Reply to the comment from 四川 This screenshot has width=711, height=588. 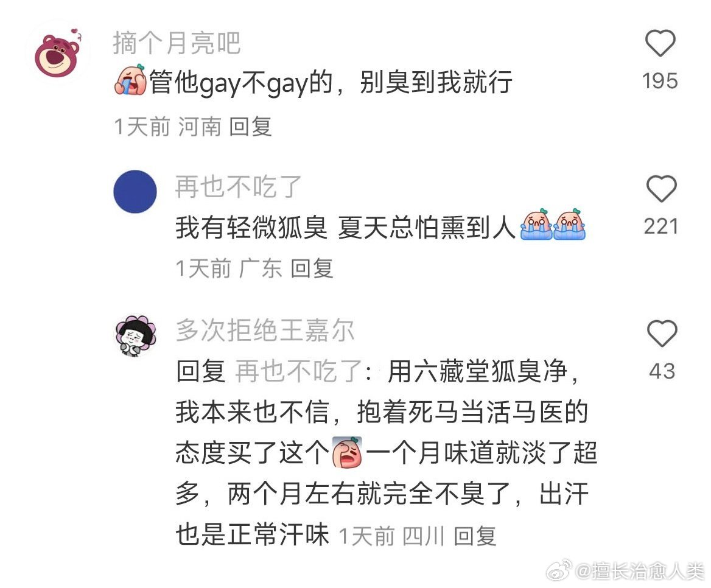point(475,536)
